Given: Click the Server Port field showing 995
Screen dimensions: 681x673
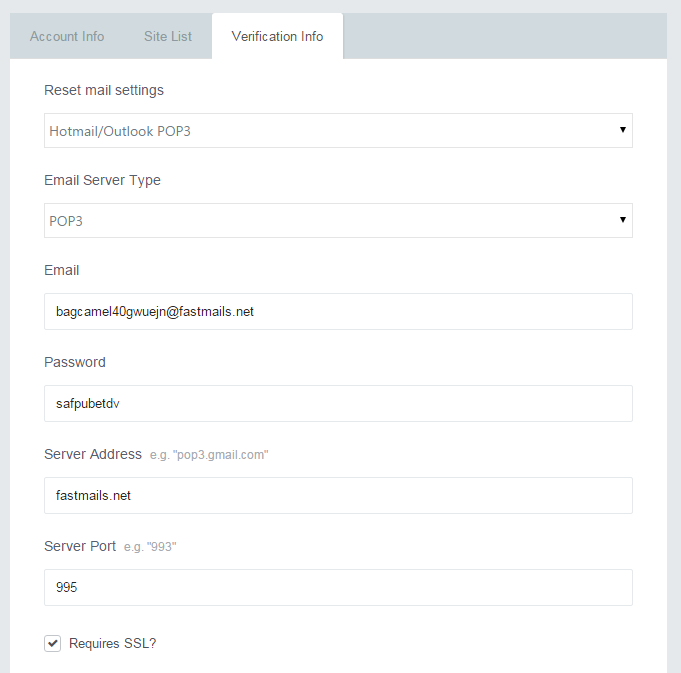Looking at the screenshot, I should click(x=338, y=587).
